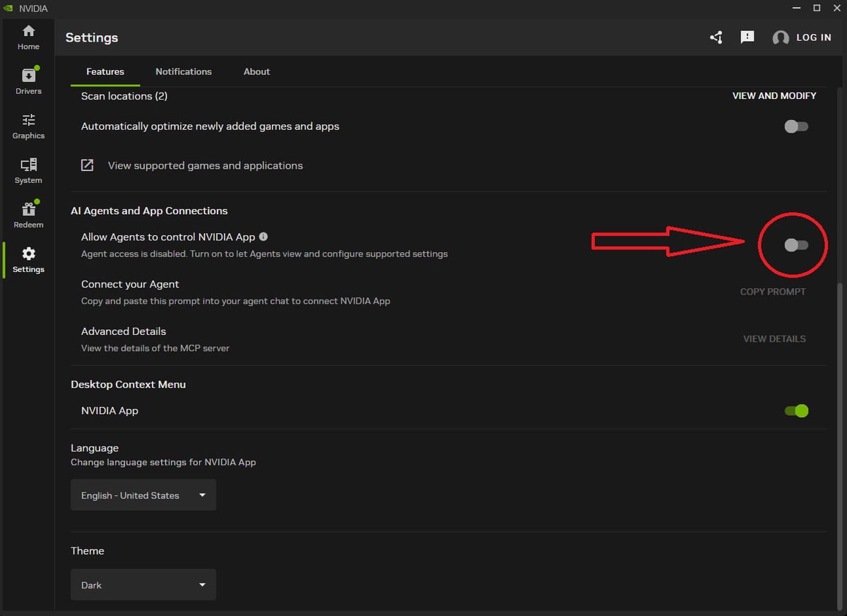Image resolution: width=847 pixels, height=616 pixels.
Task: Click the AI Agents and App Connections heading
Action: [x=149, y=211]
